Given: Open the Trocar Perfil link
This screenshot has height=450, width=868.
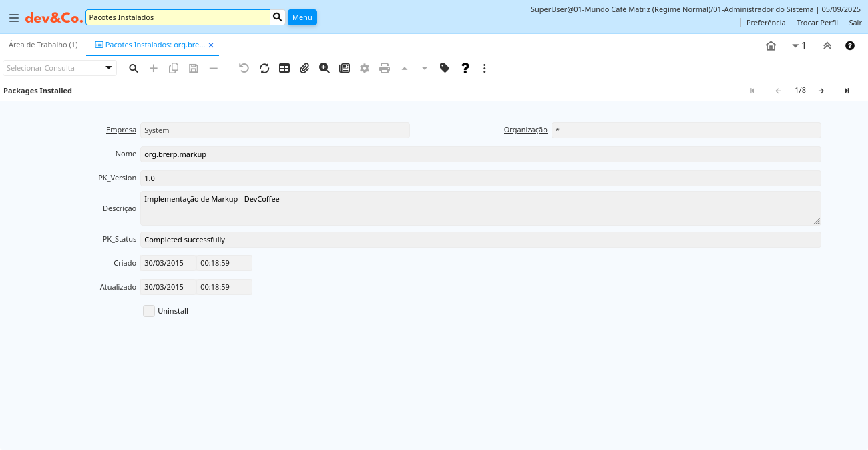Looking at the screenshot, I should pyautogui.click(x=817, y=23).
